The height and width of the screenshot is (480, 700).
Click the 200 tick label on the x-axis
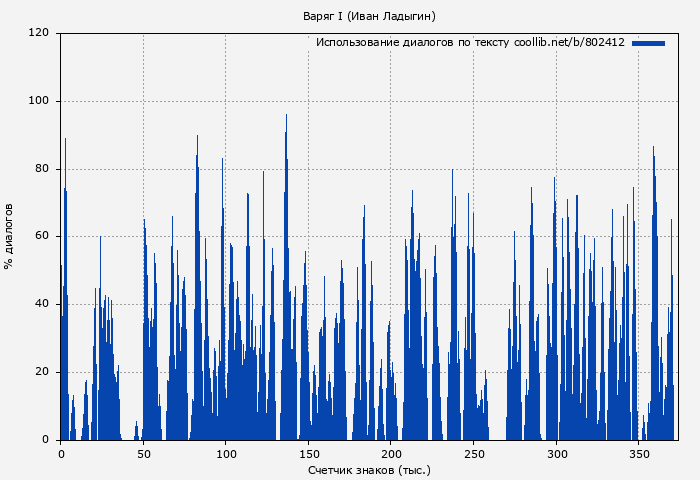391,453
